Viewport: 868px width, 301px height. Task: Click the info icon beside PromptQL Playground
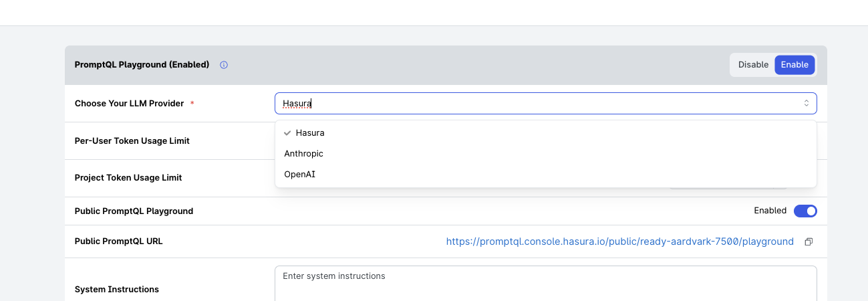pyautogui.click(x=224, y=65)
